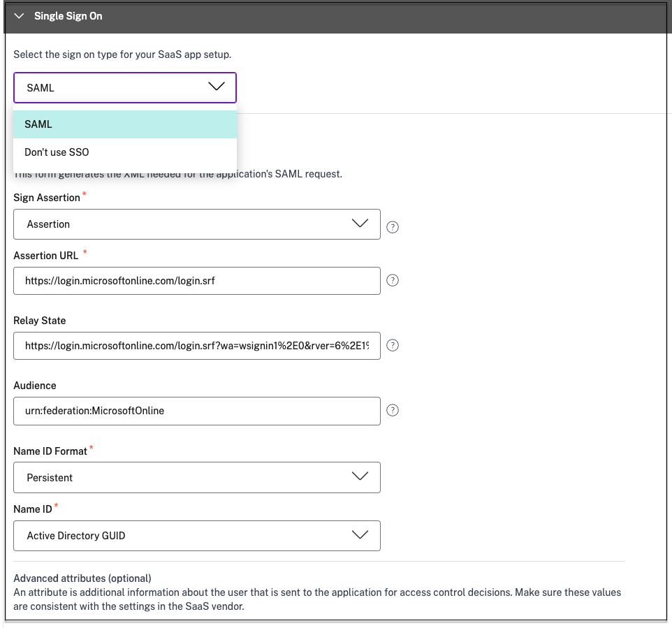Viewport: 672px width, 628px height.
Task: Click the sign on type combo box showing SAML
Action: tap(112, 88)
